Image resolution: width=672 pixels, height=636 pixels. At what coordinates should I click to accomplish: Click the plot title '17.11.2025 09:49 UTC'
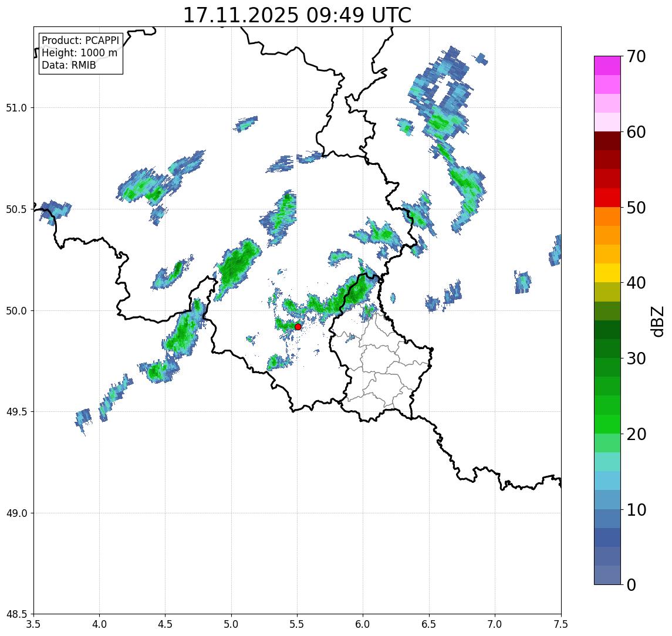pos(297,15)
